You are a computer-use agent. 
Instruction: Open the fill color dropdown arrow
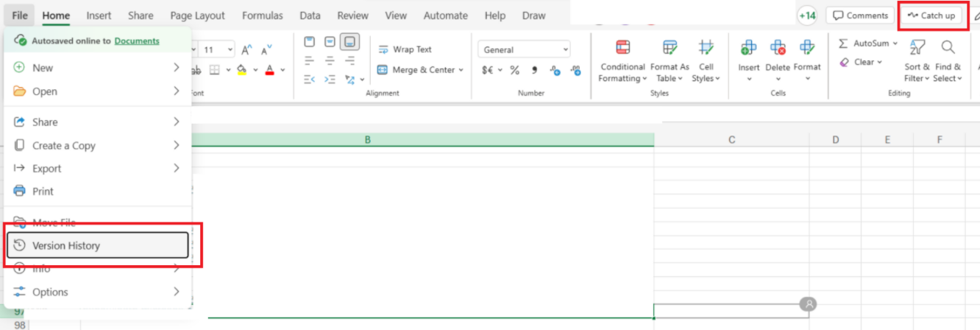(255, 71)
